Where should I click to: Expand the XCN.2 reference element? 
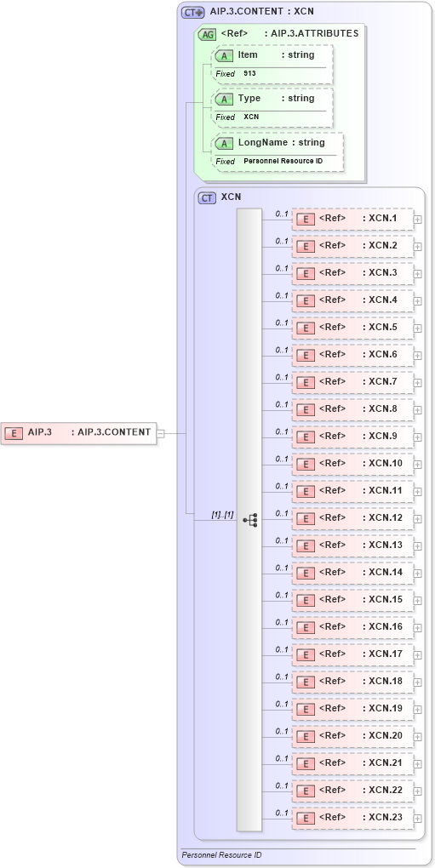[x=417, y=247]
